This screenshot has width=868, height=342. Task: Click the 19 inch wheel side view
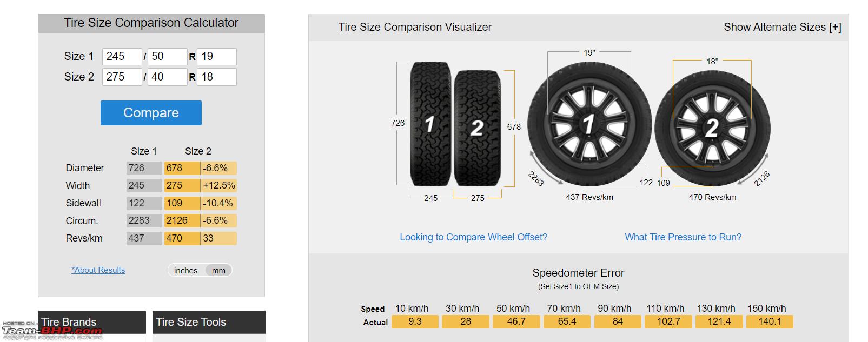point(589,125)
